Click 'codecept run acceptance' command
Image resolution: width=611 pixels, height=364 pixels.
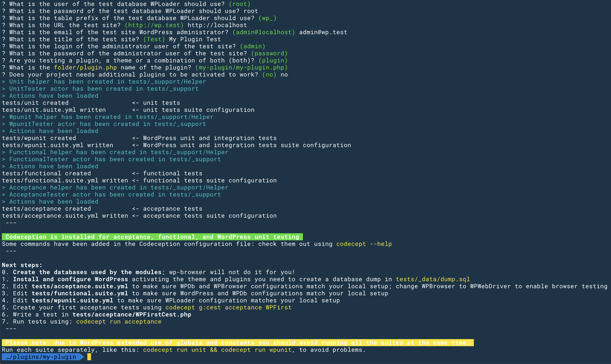[119, 322]
